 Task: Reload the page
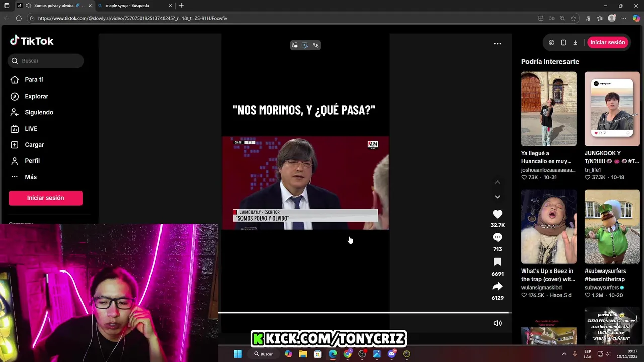(19, 18)
